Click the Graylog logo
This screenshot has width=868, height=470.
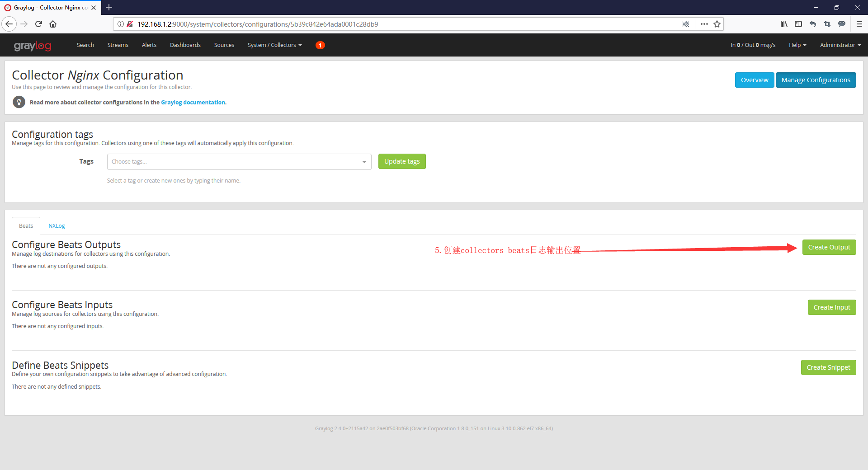pos(33,45)
